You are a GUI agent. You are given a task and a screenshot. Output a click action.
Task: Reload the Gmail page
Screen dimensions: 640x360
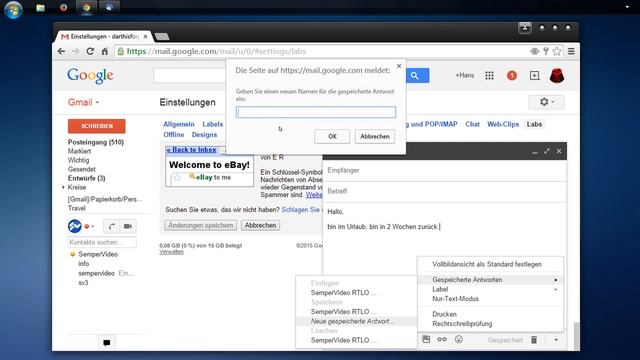pyautogui.click(x=90, y=51)
